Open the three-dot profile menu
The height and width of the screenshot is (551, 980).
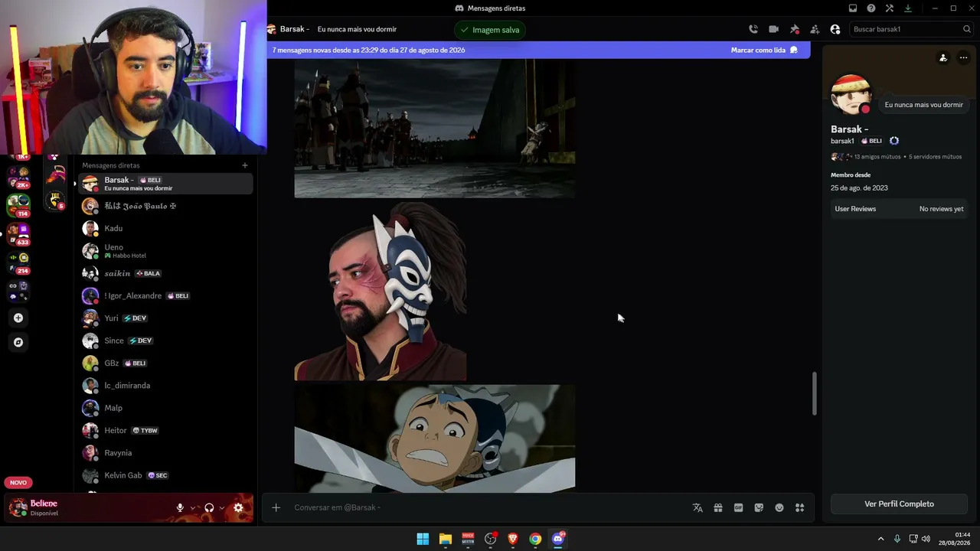(963, 57)
